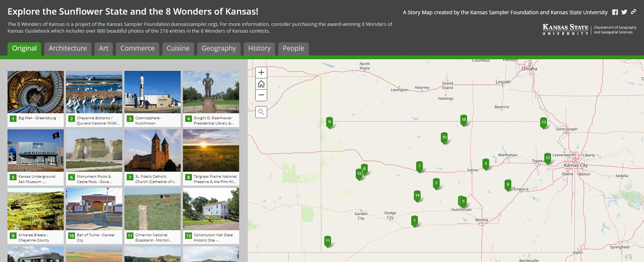
Task: Open the Monument Rocks & Castle Rock card
Action: coord(94,157)
